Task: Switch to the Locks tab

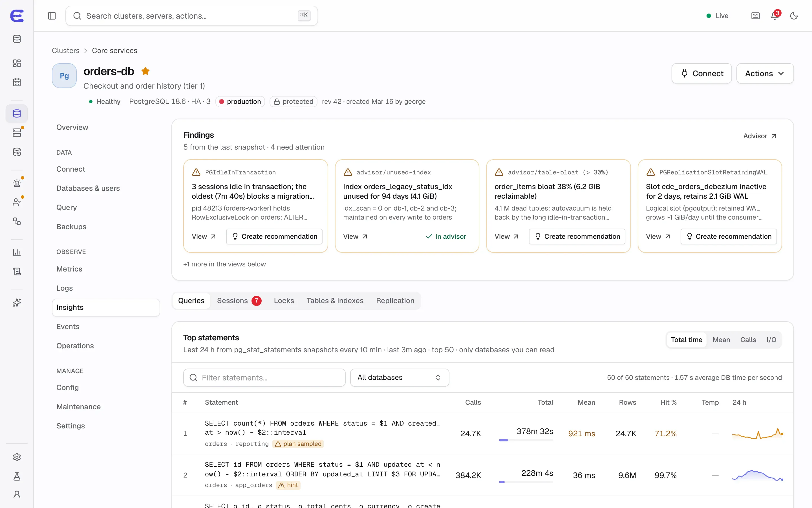Action: point(284,301)
